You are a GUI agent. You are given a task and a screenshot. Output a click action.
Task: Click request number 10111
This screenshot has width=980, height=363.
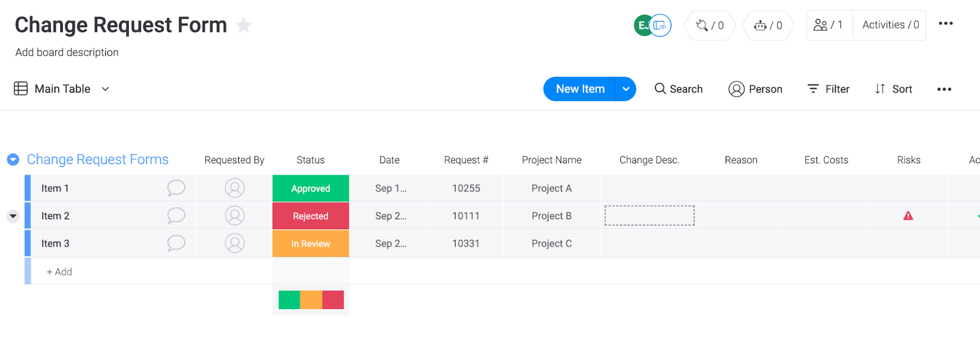[x=466, y=216]
